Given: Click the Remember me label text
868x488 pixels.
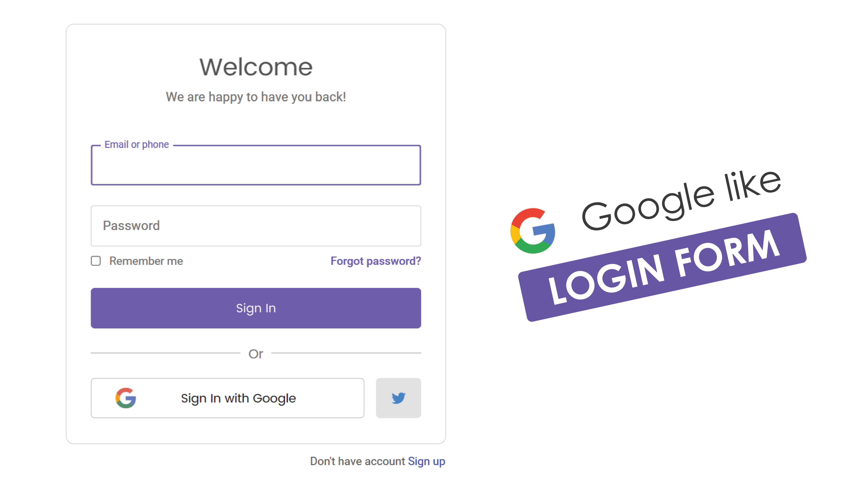Looking at the screenshot, I should pyautogui.click(x=146, y=261).
